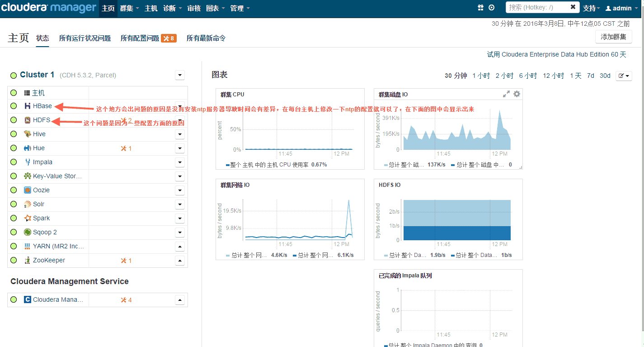Click the ZooKeeper service icon

click(x=28, y=260)
